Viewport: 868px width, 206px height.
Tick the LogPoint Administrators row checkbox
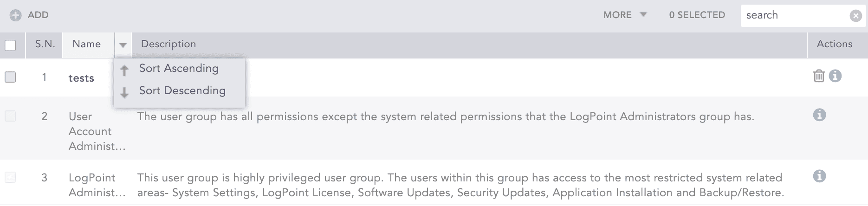tap(10, 177)
